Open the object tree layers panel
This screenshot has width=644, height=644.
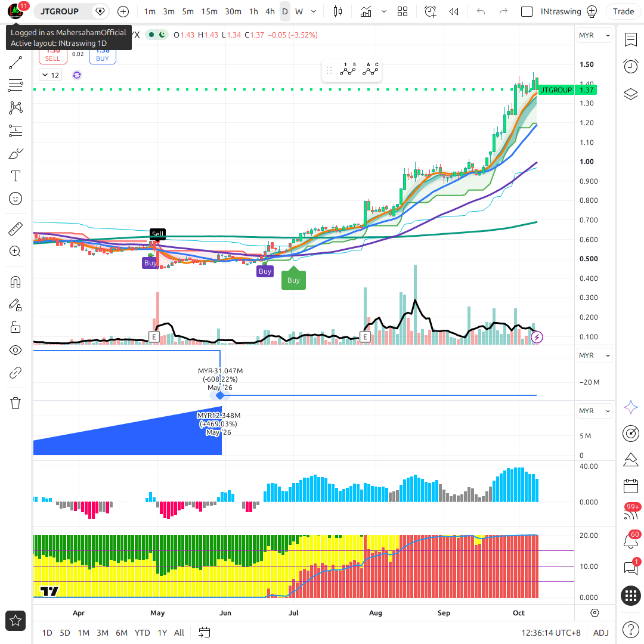tap(631, 94)
